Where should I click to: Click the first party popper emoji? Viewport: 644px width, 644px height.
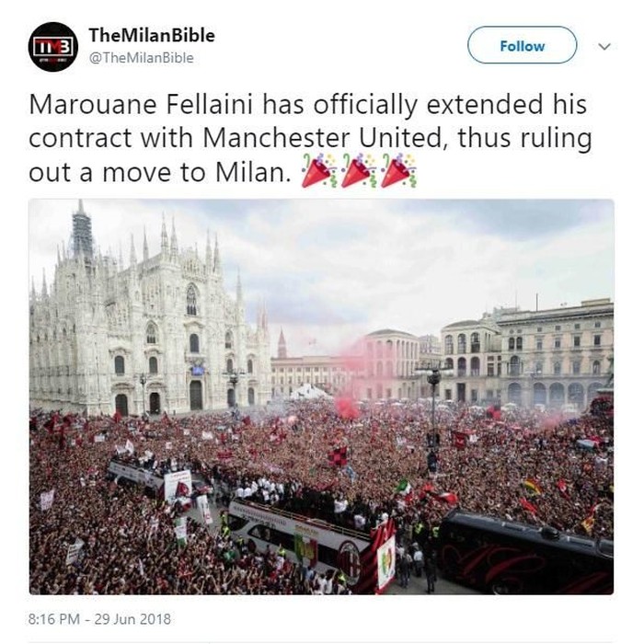point(318,171)
